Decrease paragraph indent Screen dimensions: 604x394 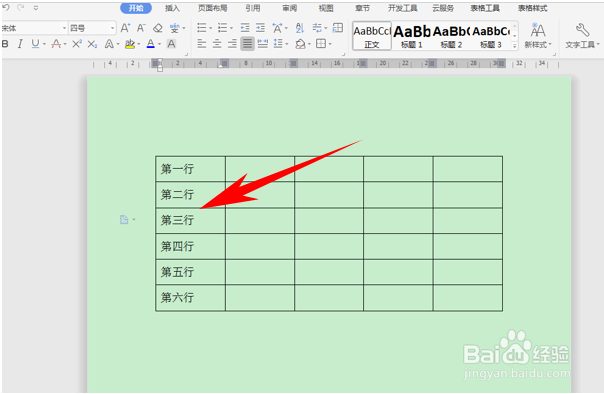tap(245, 28)
